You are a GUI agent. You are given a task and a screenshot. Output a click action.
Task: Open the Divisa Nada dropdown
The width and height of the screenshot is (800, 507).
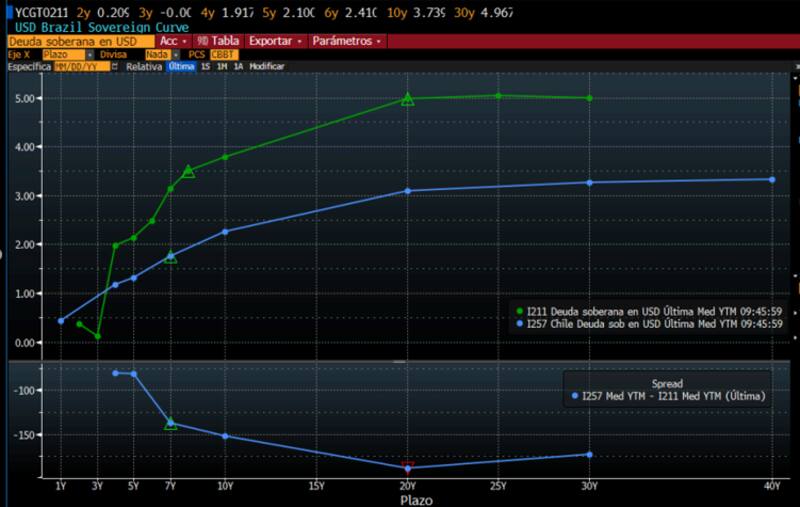pyautogui.click(x=161, y=54)
